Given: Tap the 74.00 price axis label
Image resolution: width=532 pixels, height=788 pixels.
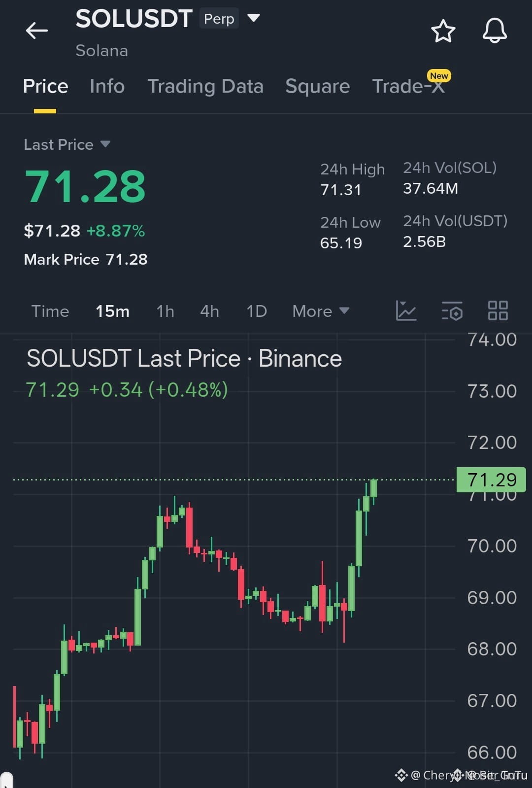Looking at the screenshot, I should 492,340.
